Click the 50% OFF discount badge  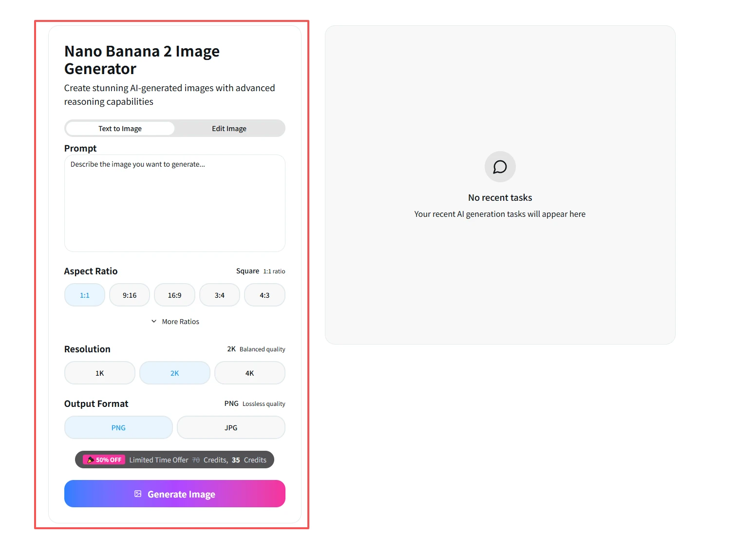tap(104, 460)
